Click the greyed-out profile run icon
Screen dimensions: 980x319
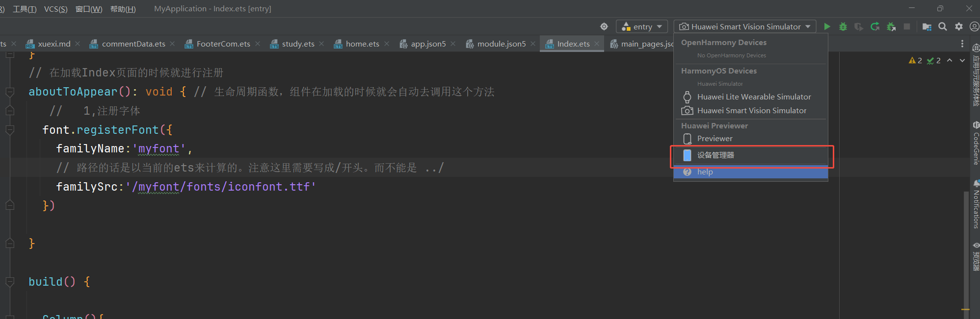859,26
